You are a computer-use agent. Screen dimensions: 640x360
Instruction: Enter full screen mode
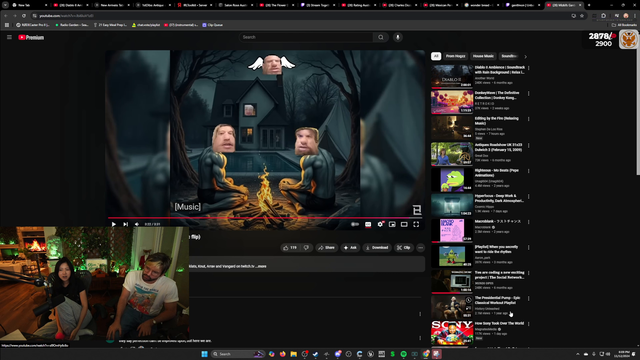point(416,224)
